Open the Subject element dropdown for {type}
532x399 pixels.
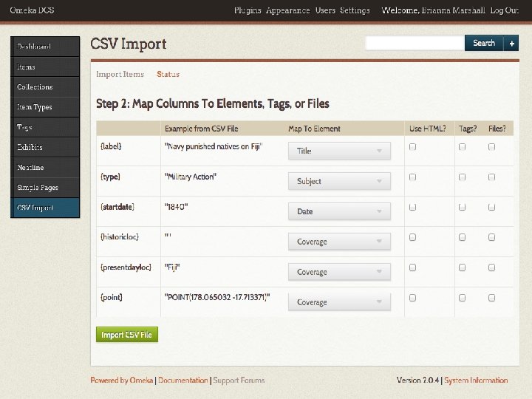pyautogui.click(x=339, y=181)
